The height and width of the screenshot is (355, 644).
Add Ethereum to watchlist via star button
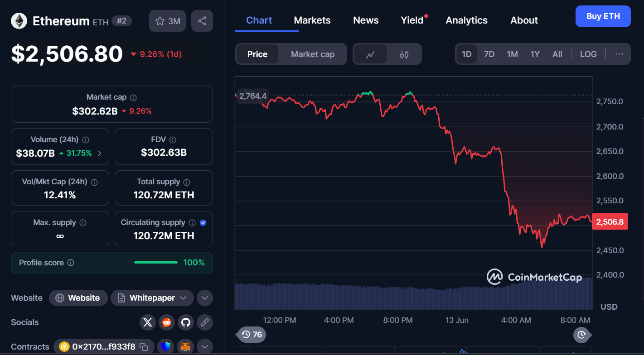coord(167,21)
